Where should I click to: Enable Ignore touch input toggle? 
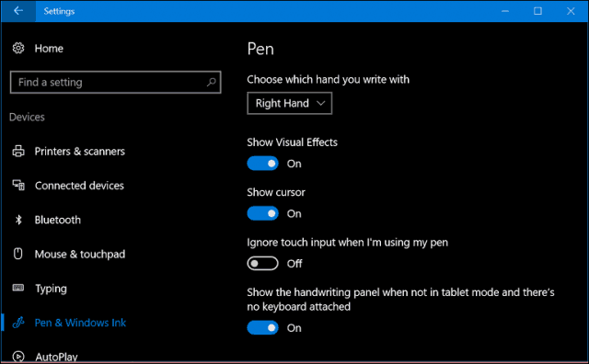click(262, 264)
